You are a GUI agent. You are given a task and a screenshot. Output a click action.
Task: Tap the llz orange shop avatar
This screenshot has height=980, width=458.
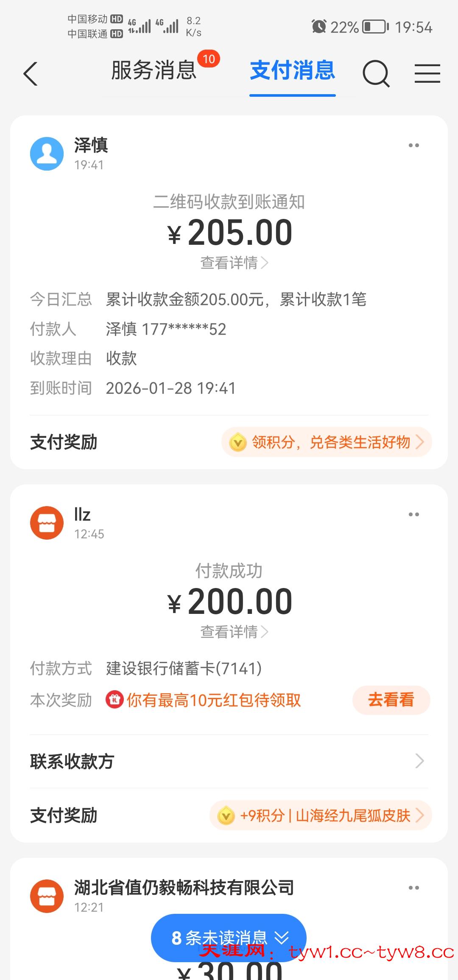(x=47, y=523)
